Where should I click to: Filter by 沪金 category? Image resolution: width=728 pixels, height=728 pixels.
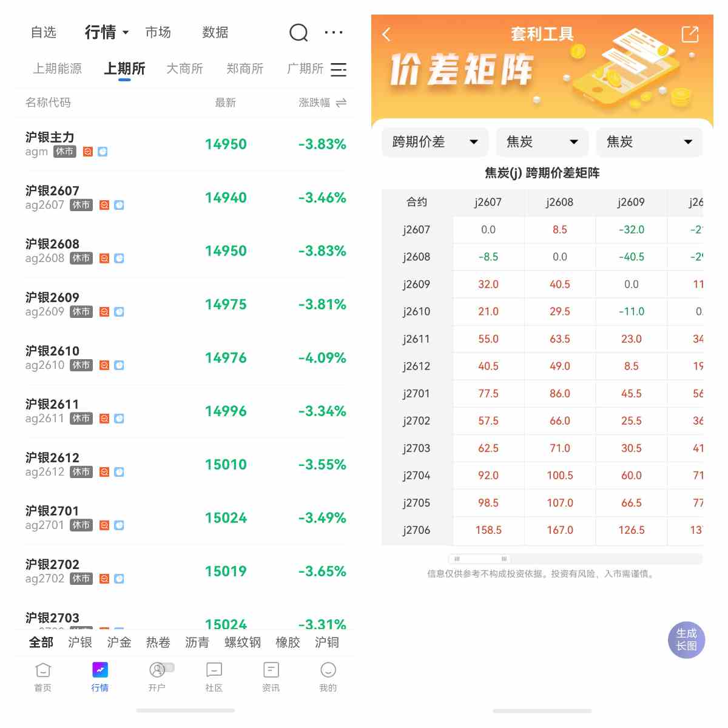(119, 642)
